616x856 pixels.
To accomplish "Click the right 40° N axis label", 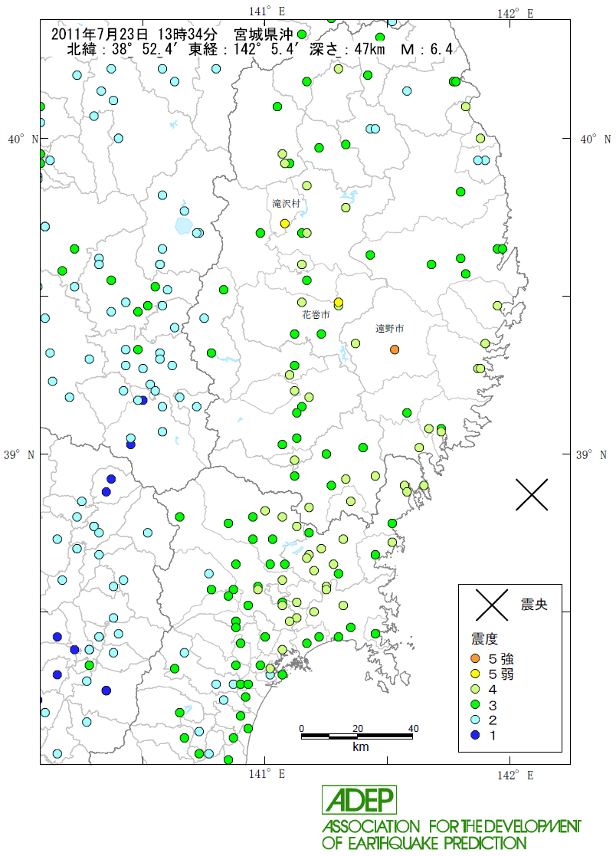I will [x=595, y=139].
